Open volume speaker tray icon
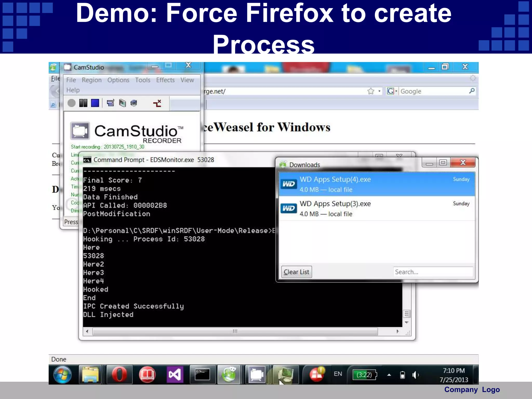This screenshot has height=399, width=532. [x=416, y=375]
